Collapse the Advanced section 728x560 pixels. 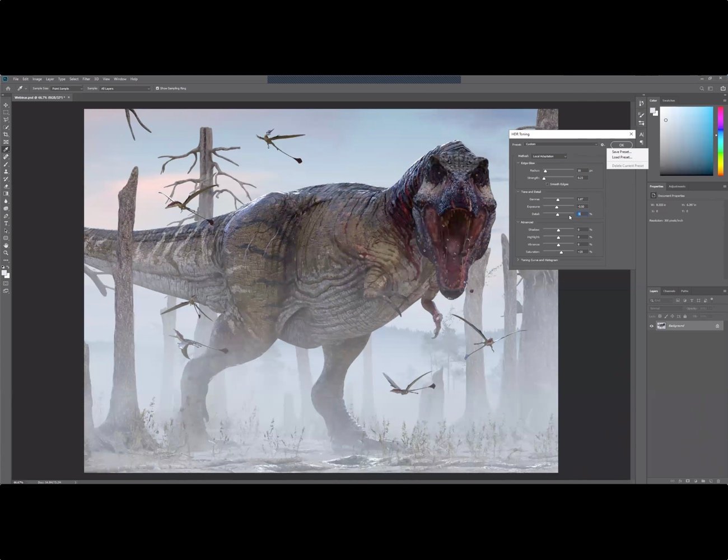[518, 222]
